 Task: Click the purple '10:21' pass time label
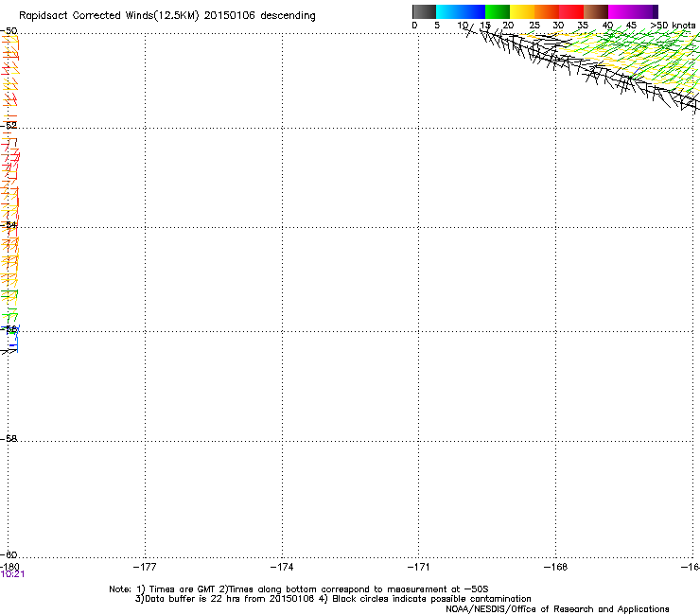click(x=12, y=574)
